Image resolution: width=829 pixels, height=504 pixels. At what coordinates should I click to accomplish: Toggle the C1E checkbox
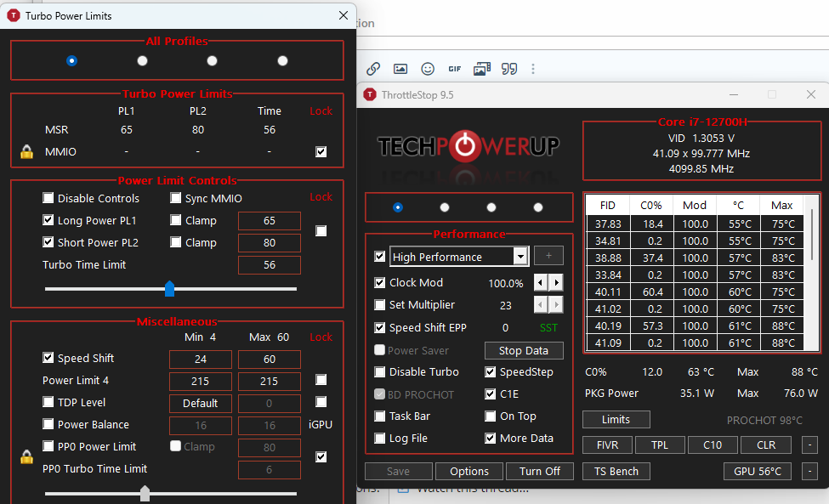490,394
